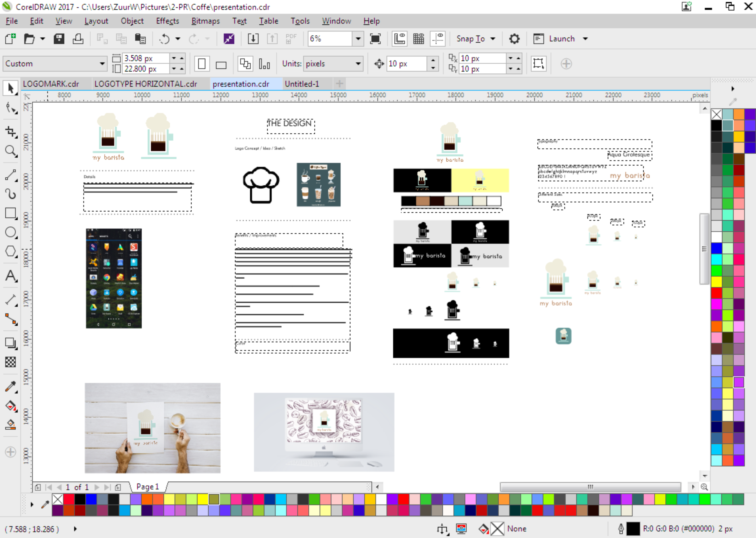Toggle Show Rulers button

(x=400, y=39)
